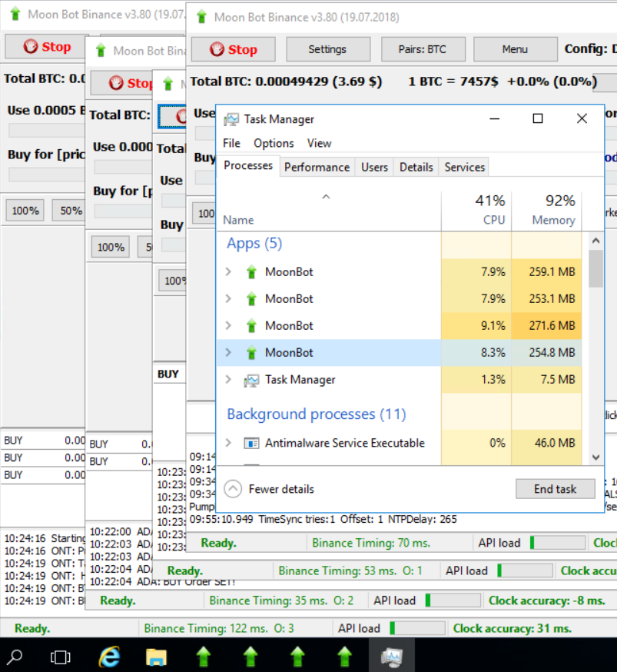This screenshot has height=672, width=617.
Task: Click the API load bar beside Clock accuracy: -8 ms
Action: [x=453, y=600]
